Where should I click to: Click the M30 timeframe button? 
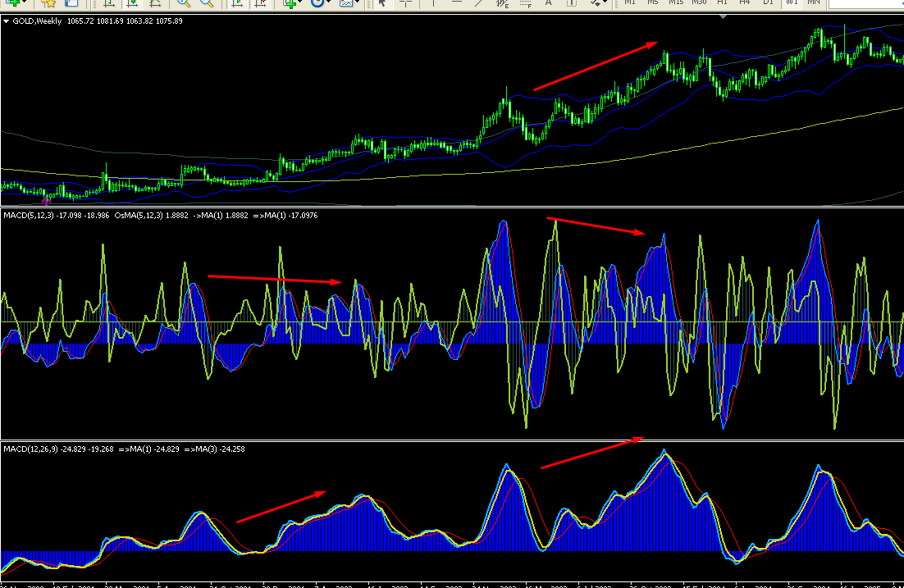[699, 2]
